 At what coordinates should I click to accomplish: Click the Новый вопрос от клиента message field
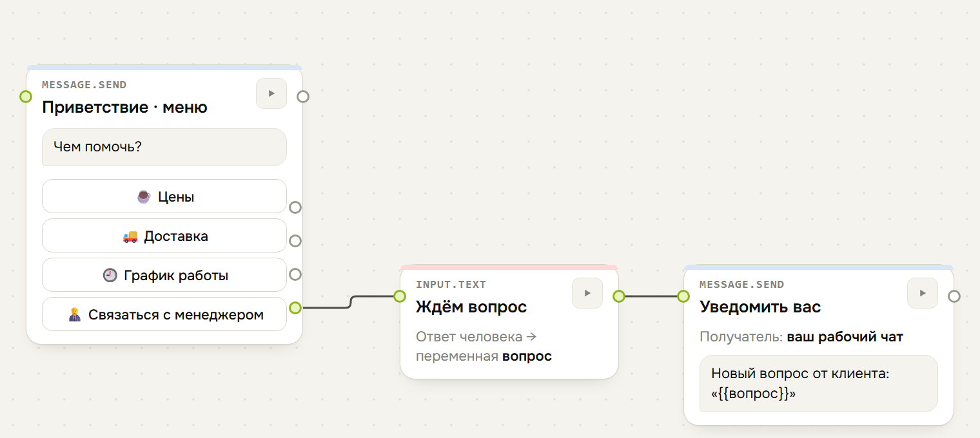click(819, 383)
